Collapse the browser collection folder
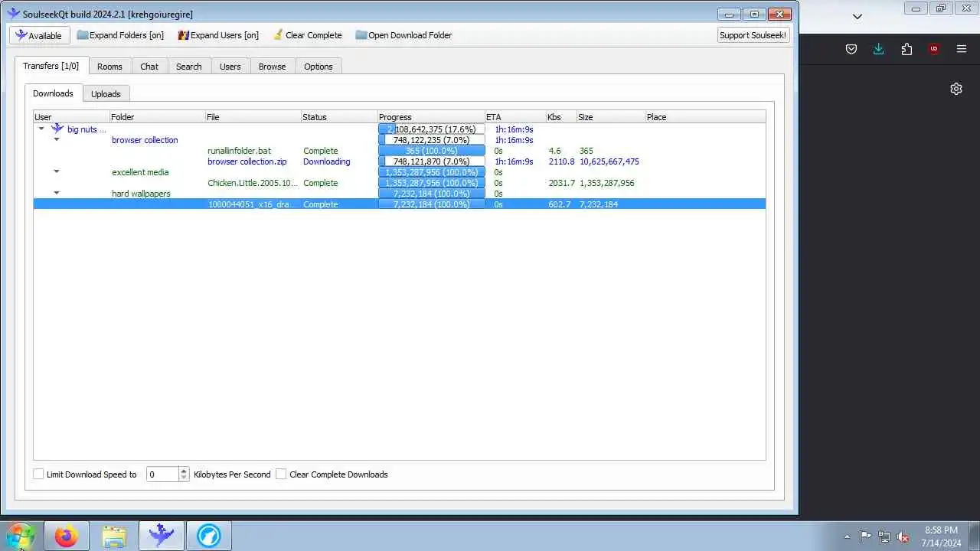Screen dimensions: 980x551 (56, 140)
